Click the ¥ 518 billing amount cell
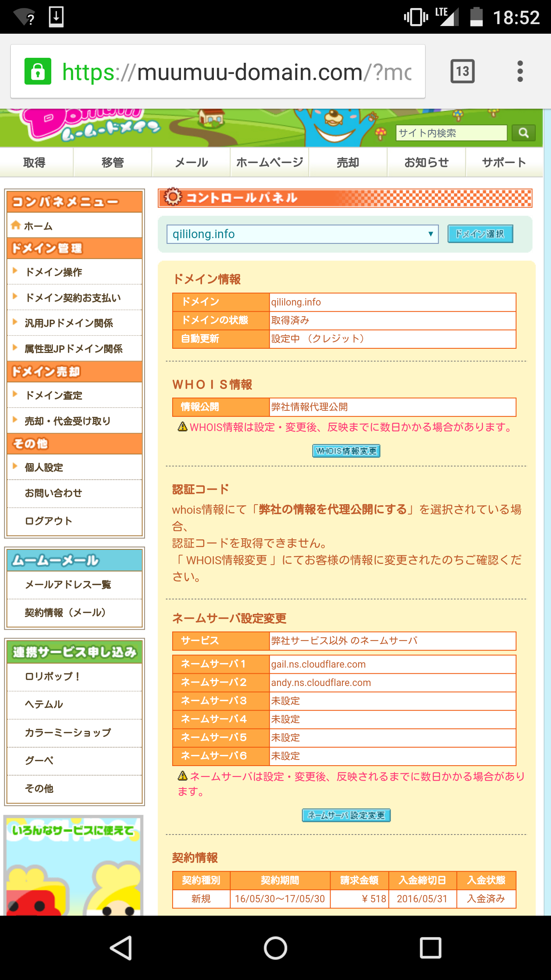The width and height of the screenshot is (551, 980). 359,898
